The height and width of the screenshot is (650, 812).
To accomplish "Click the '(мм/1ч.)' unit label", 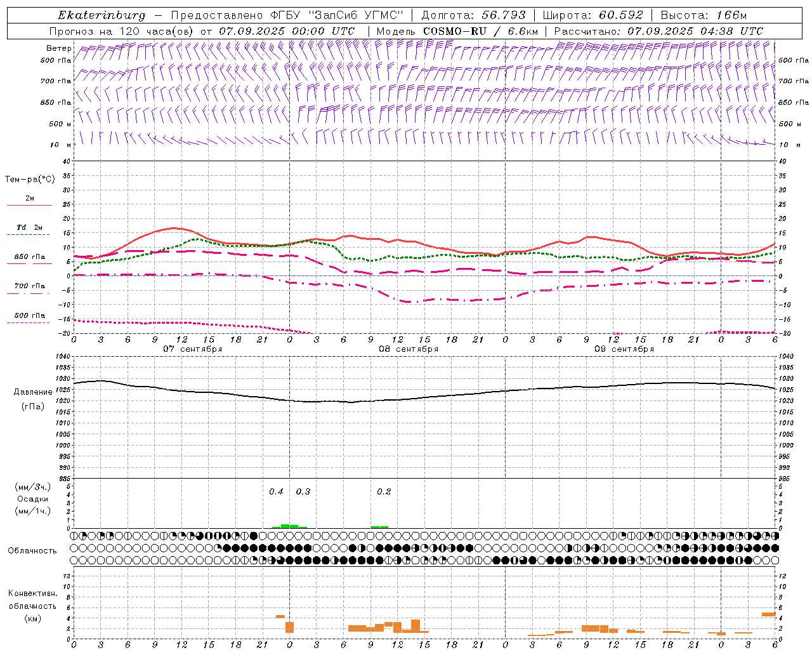I will click(33, 510).
